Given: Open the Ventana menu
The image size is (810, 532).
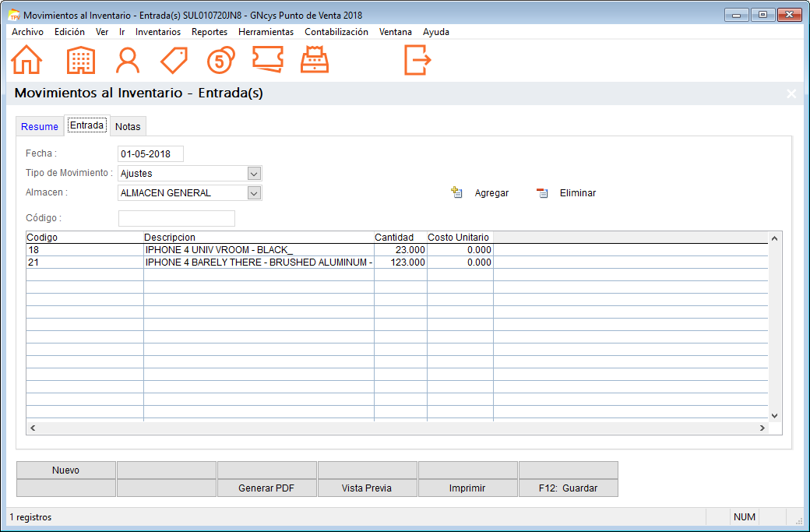Looking at the screenshot, I should (x=395, y=32).
